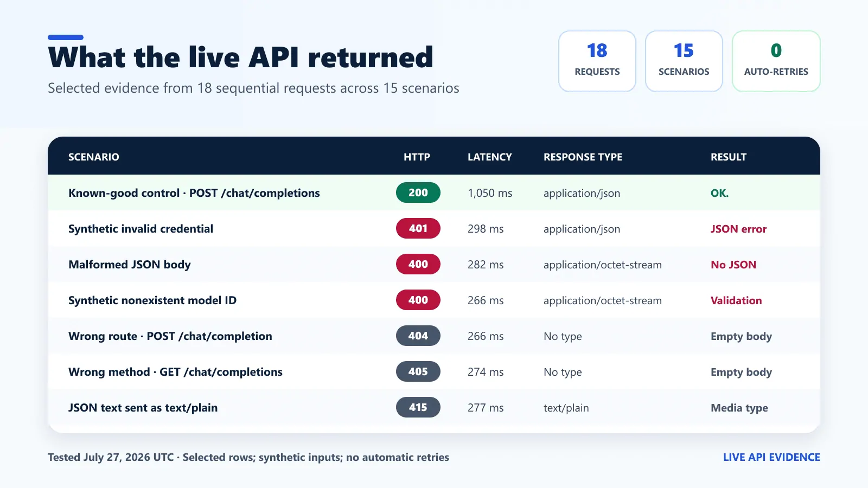Click application/json in the 200 row
868x488 pixels.
pos(582,193)
